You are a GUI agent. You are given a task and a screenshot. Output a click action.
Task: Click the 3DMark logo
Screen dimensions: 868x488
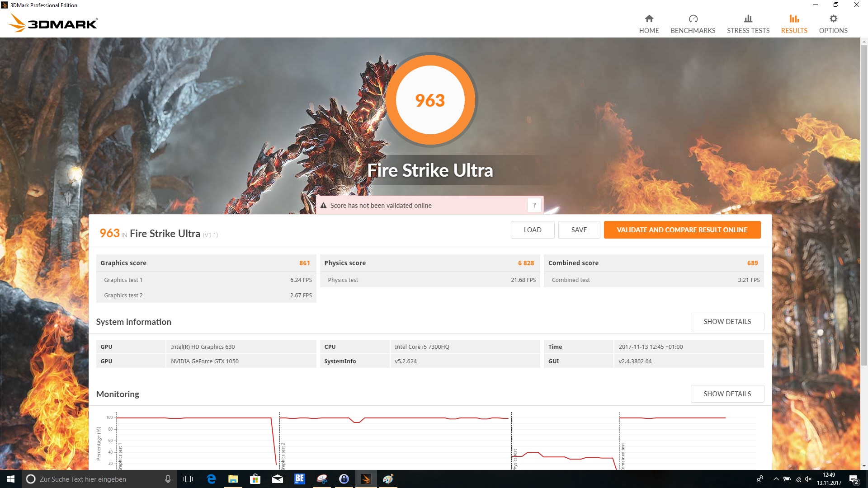tap(53, 23)
